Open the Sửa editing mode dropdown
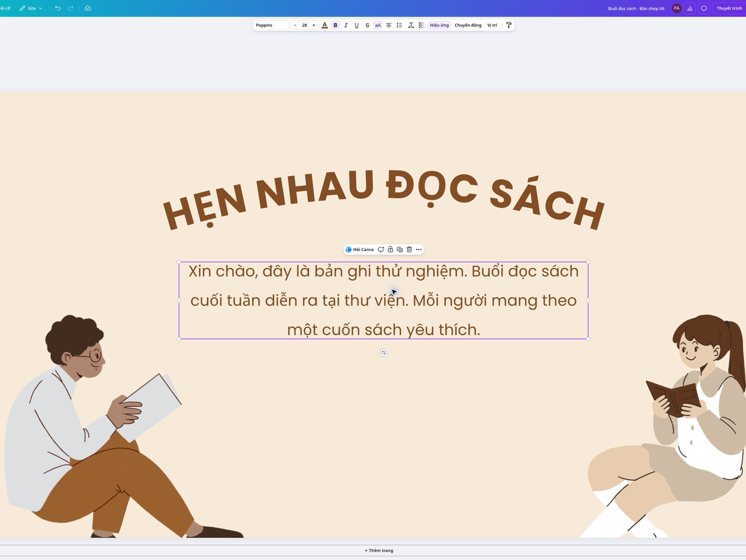Viewport: 746px width, 560px height. point(31,8)
